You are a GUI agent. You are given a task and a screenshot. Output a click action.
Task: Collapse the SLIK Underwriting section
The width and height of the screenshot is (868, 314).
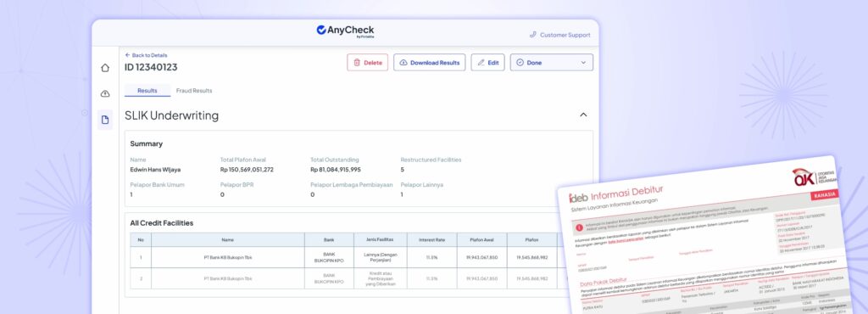pos(583,115)
